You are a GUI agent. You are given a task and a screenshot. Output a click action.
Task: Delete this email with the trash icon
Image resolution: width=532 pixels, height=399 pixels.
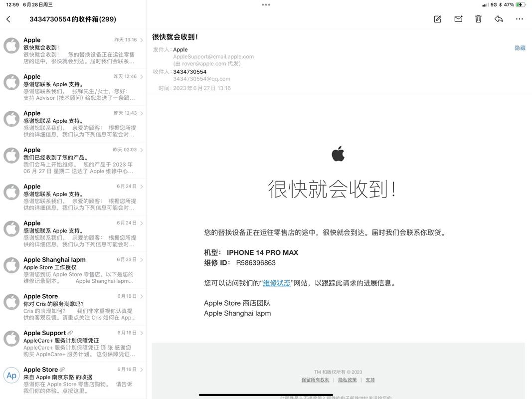click(478, 19)
